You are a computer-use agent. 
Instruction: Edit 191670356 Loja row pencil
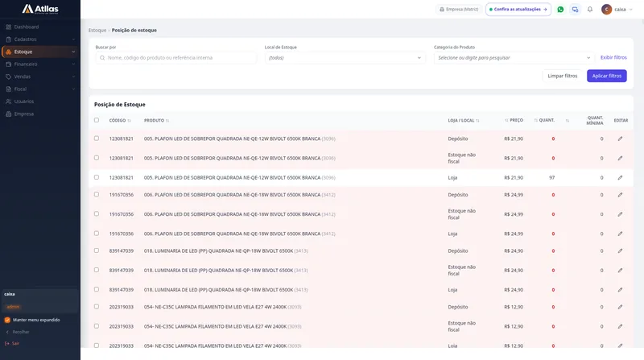pyautogui.click(x=620, y=234)
